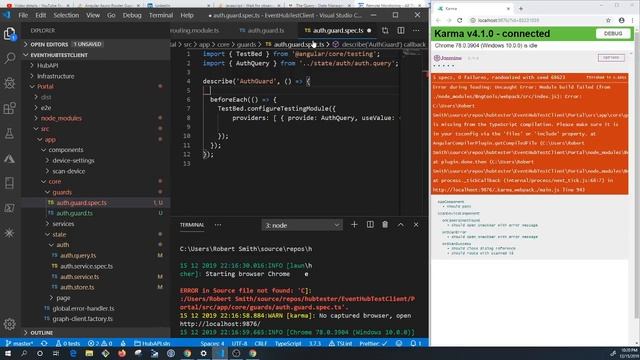Click the Chrome page vertical scrollbar

[636, 185]
